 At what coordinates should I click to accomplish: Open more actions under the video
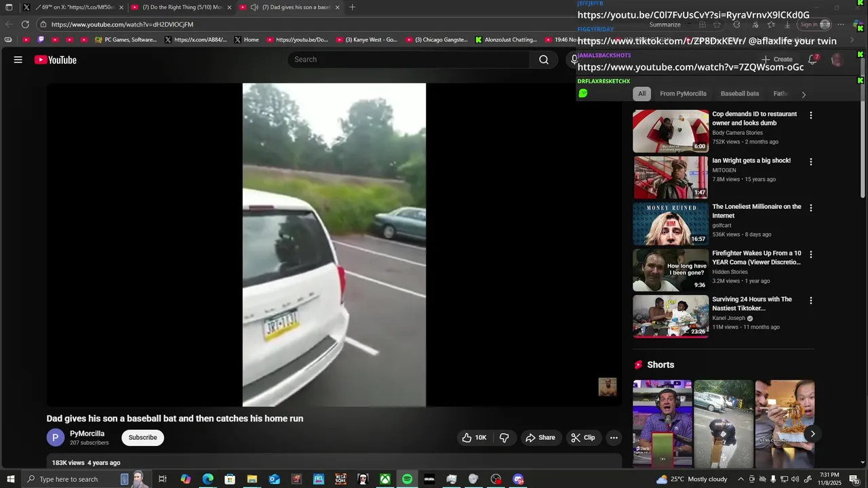[614, 438]
